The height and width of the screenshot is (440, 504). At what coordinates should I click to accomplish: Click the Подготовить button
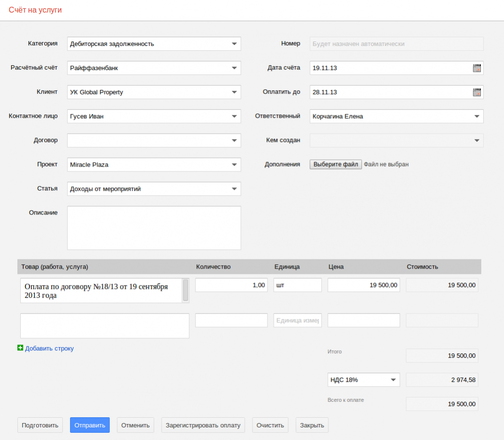[40, 425]
